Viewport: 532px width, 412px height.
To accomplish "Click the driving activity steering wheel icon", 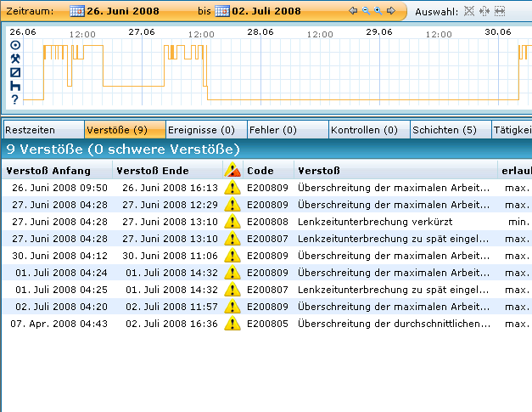I will point(14,45).
